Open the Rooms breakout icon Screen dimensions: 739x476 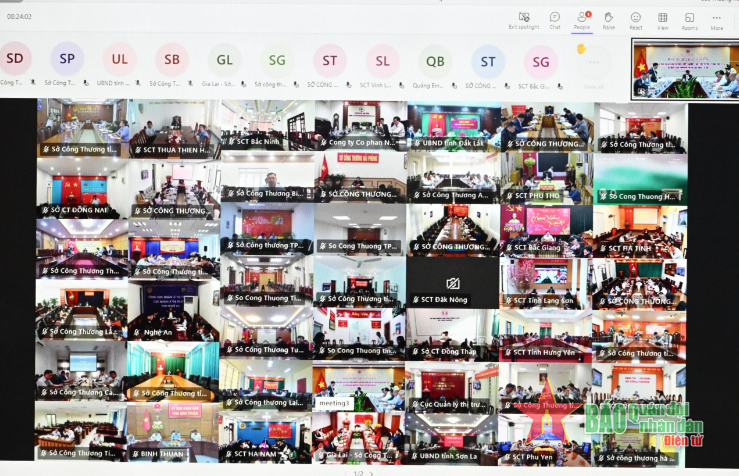click(689, 20)
